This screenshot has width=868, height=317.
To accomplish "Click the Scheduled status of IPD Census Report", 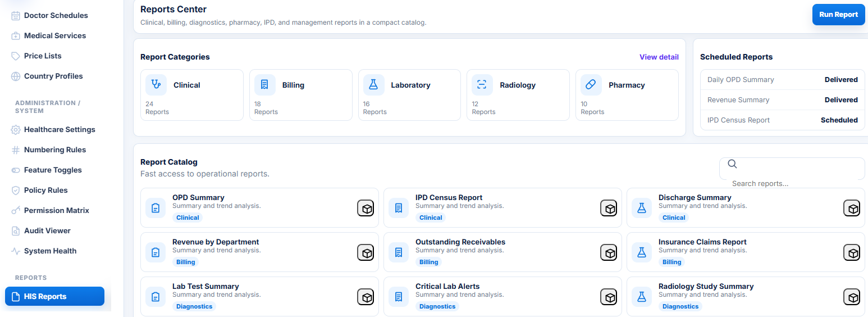I will tap(839, 120).
